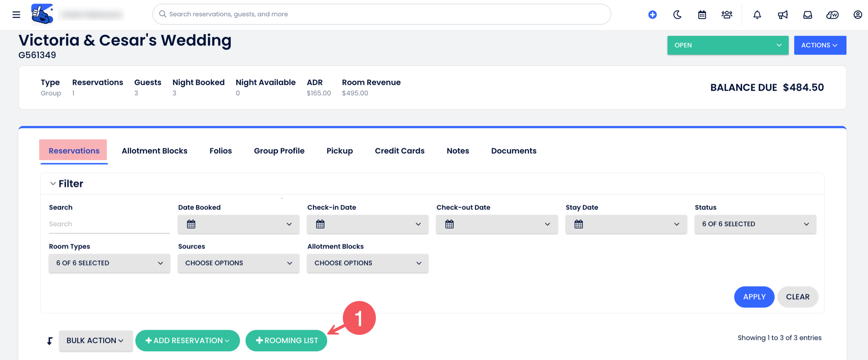This screenshot has width=868, height=360.
Task: Click the ROOMING LIST button
Action: pos(286,340)
